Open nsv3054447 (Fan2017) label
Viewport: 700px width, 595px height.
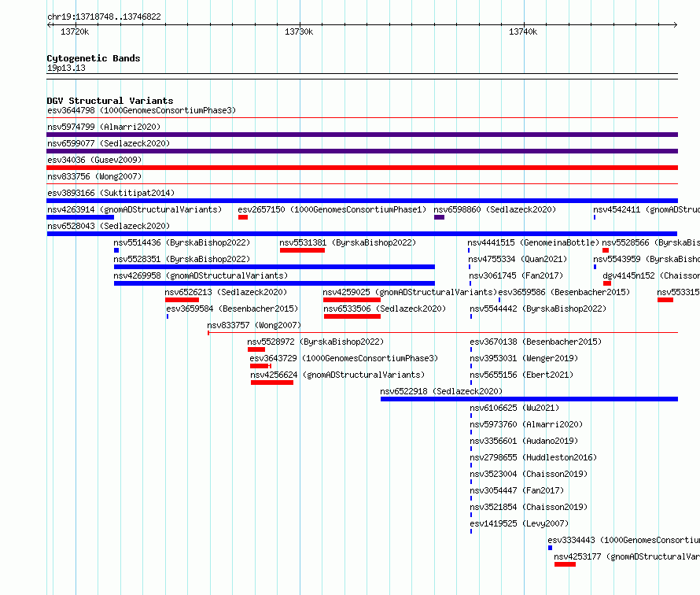[517, 490]
